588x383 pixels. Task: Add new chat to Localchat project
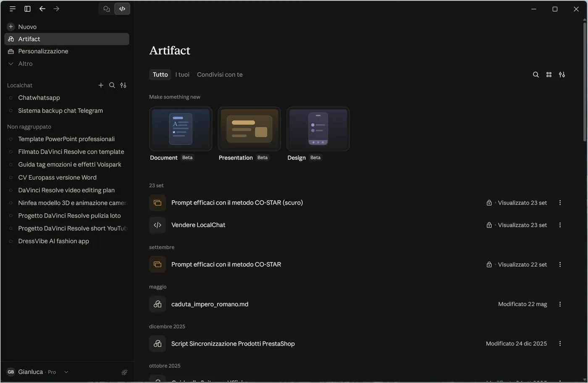pyautogui.click(x=101, y=85)
